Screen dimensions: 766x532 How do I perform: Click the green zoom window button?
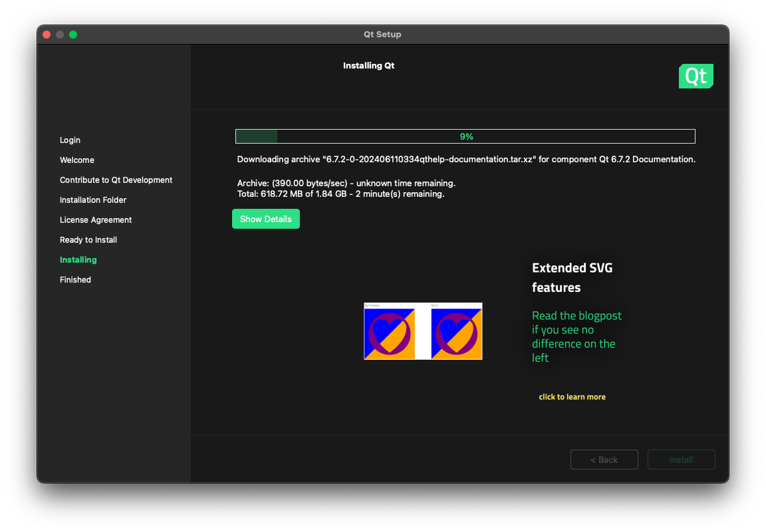[73, 35]
